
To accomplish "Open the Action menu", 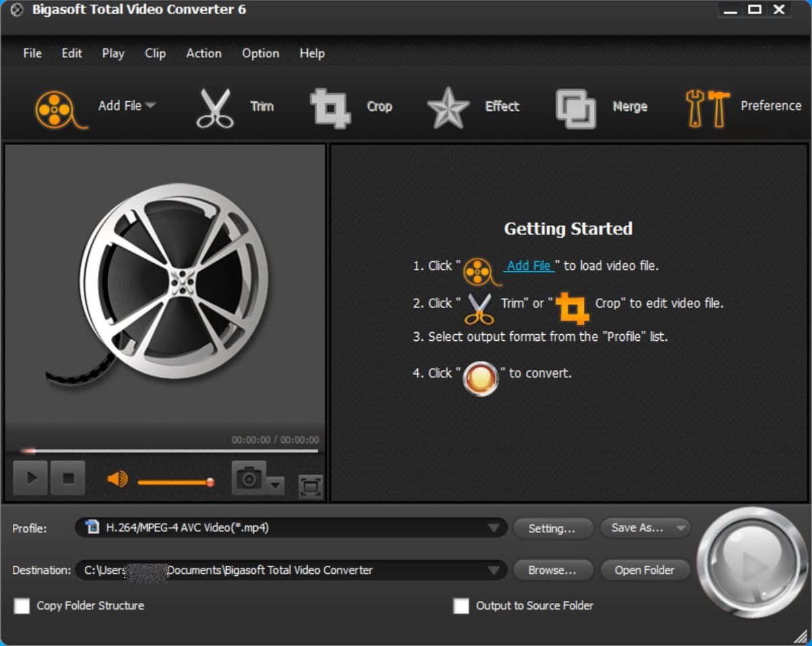I will coord(203,53).
